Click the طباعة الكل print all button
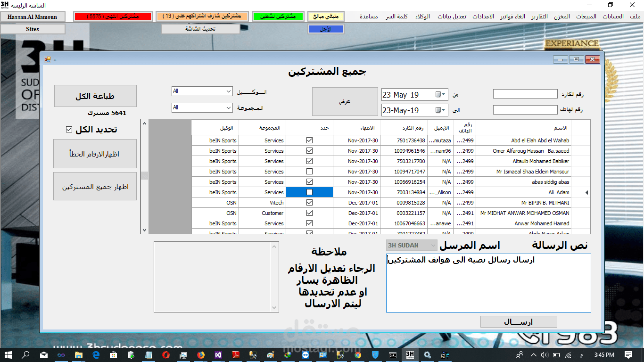 pyautogui.click(x=96, y=96)
